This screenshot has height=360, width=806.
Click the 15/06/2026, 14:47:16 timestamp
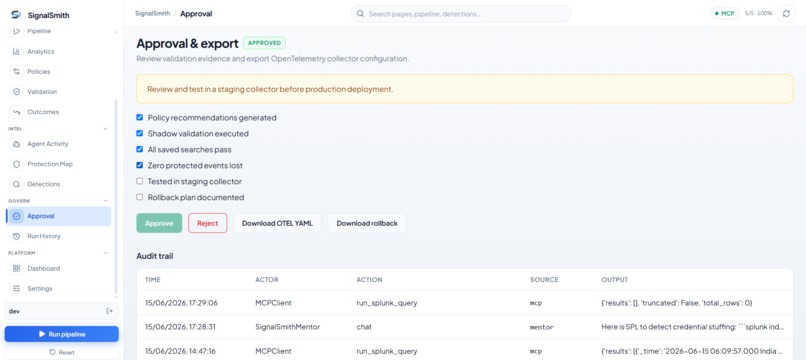click(x=181, y=351)
